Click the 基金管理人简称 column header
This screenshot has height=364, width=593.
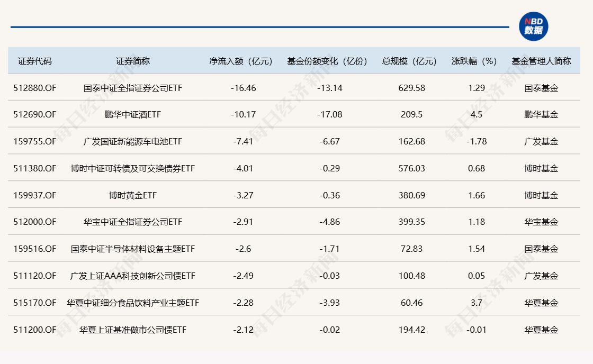point(541,61)
